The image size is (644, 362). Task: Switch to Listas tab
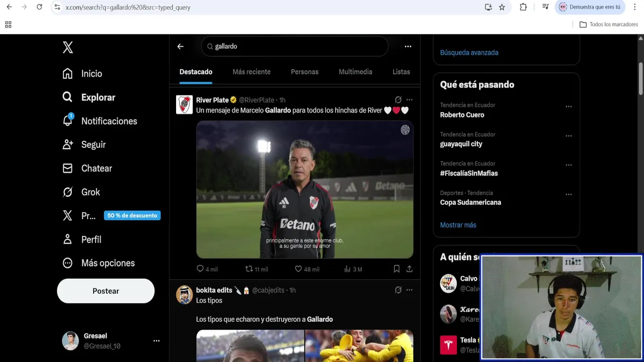tap(401, 72)
